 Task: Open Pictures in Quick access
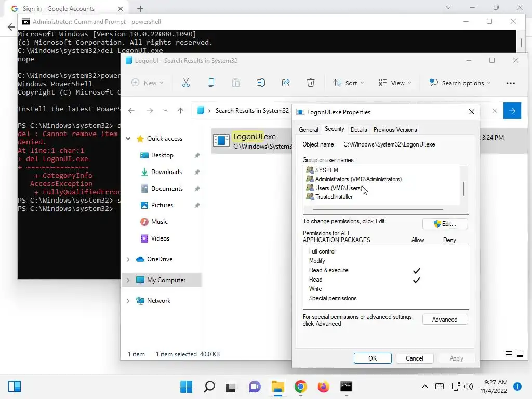162,205
